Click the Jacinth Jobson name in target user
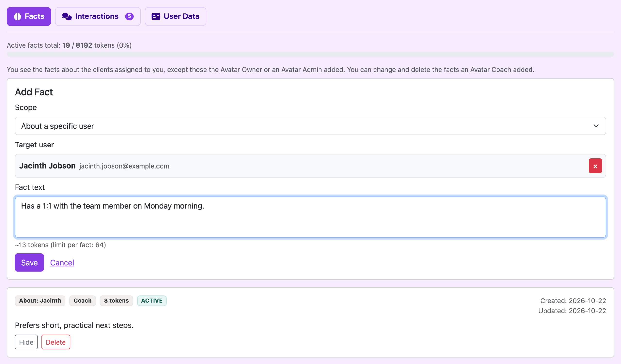621x364 pixels. tap(47, 166)
